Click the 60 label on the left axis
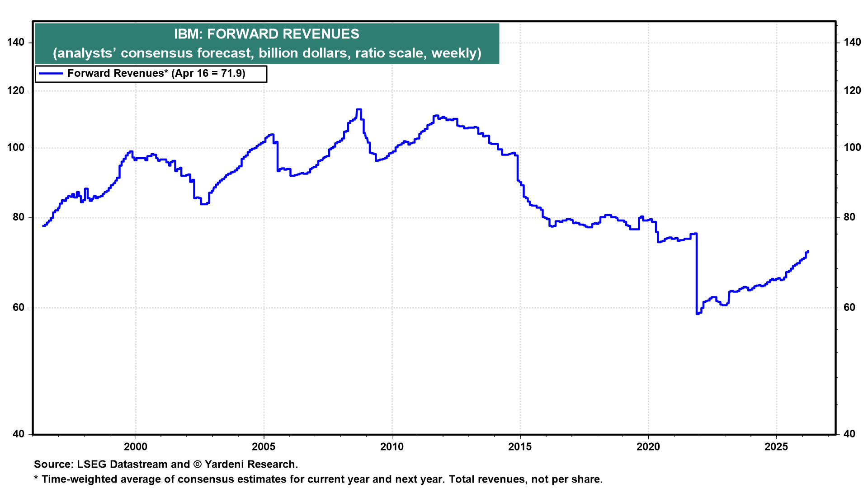The height and width of the screenshot is (488, 868). (x=19, y=308)
